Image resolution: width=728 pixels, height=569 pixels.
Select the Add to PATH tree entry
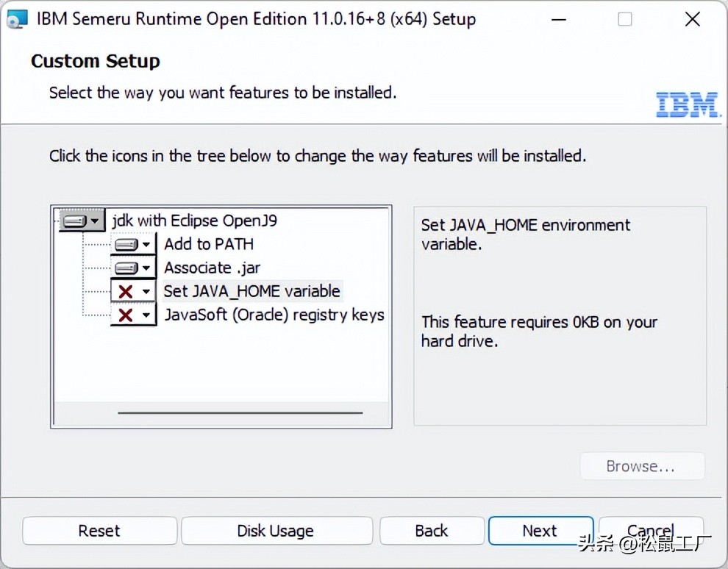pos(208,243)
